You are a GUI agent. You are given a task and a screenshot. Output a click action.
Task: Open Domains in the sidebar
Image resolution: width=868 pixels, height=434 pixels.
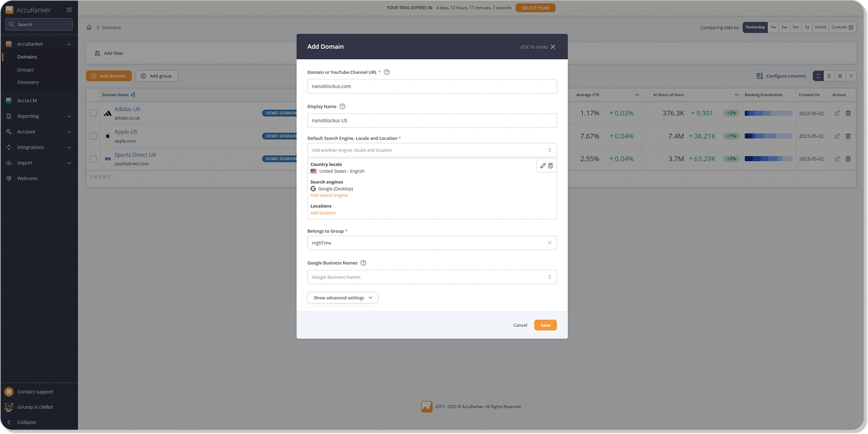[x=27, y=57]
